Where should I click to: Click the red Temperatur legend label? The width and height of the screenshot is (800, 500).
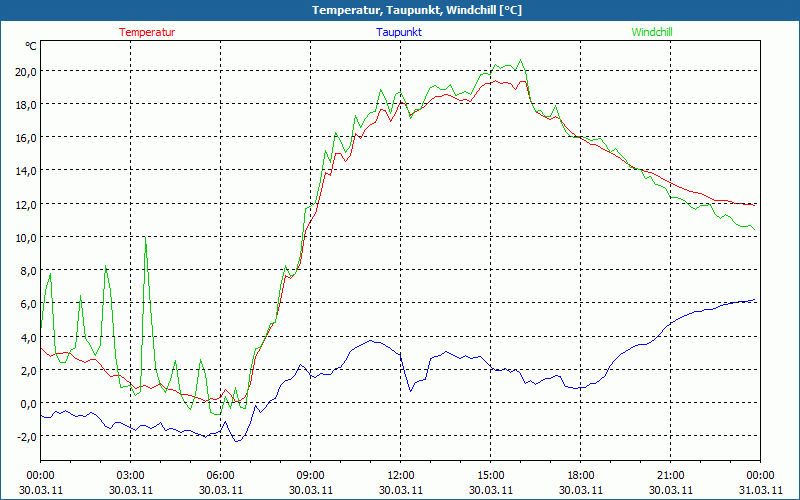[147, 32]
